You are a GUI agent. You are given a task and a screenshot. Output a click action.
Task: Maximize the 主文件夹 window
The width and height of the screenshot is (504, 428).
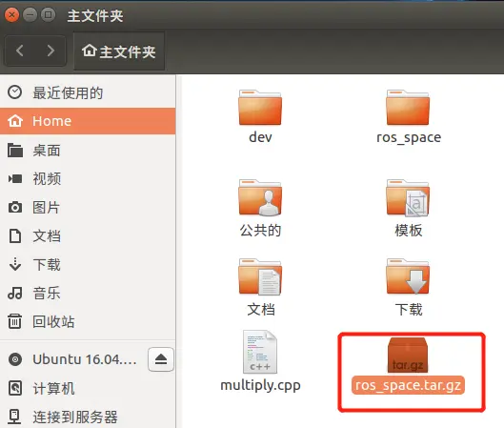(49, 15)
